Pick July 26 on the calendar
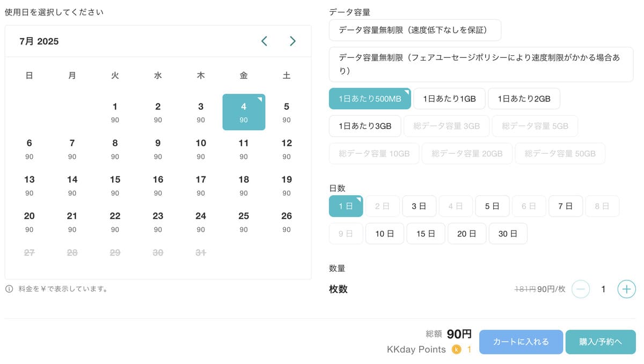The height and width of the screenshot is (364, 644). click(287, 221)
